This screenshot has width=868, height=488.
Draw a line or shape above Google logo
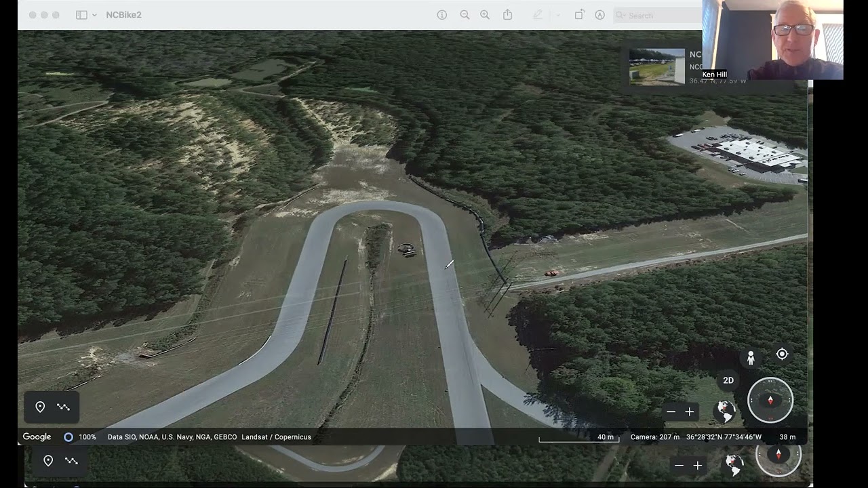[x=63, y=407]
